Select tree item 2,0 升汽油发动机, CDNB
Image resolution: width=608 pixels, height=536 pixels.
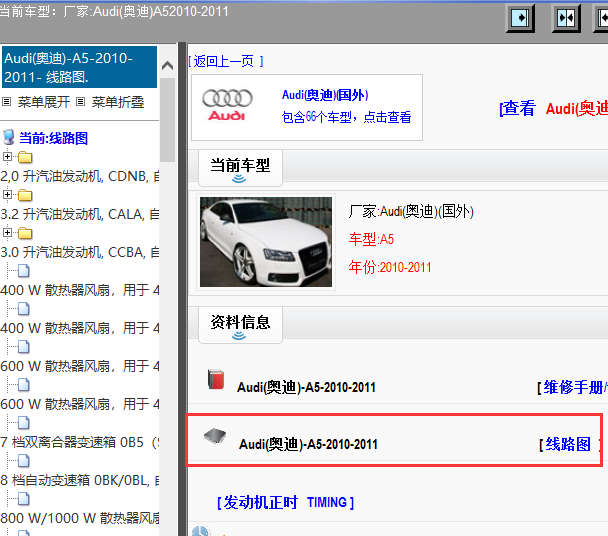[79, 176]
